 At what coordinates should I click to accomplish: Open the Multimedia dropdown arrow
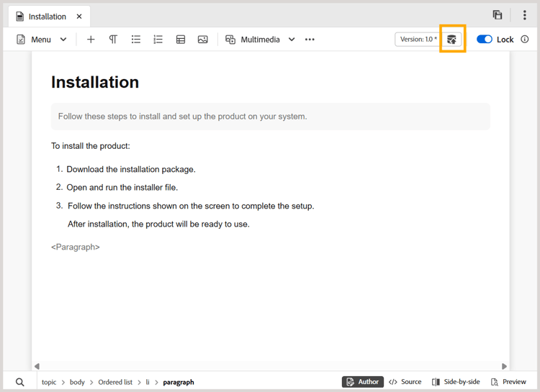292,40
